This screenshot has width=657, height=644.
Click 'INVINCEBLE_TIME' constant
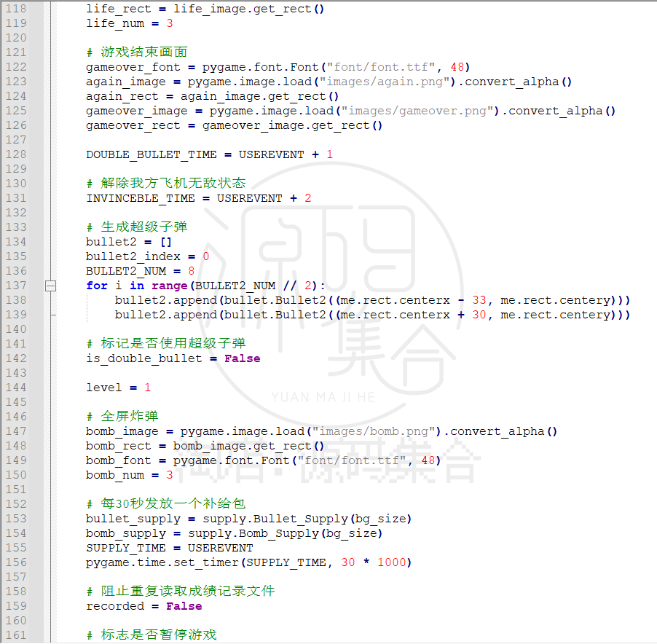pyautogui.click(x=141, y=198)
